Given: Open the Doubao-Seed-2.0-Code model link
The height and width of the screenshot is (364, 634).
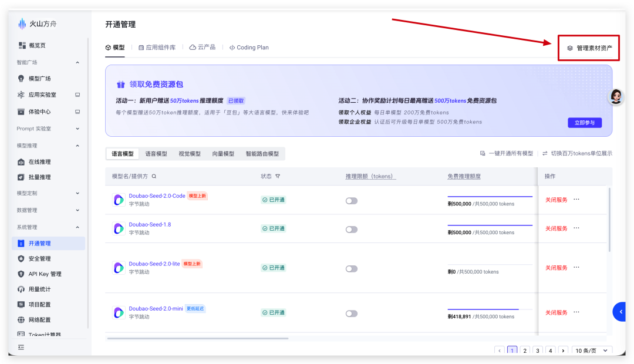Looking at the screenshot, I should pos(157,196).
